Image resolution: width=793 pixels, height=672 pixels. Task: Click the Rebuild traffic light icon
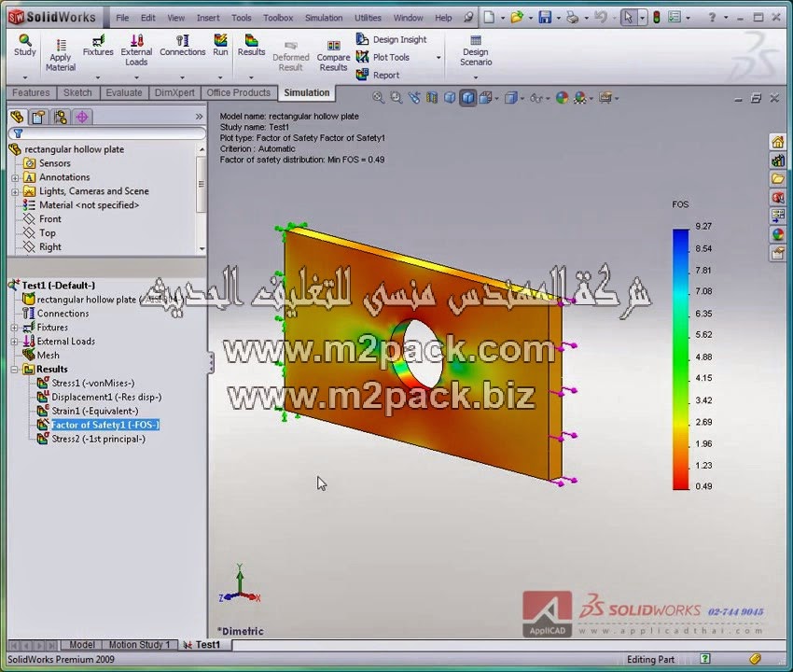(657, 18)
